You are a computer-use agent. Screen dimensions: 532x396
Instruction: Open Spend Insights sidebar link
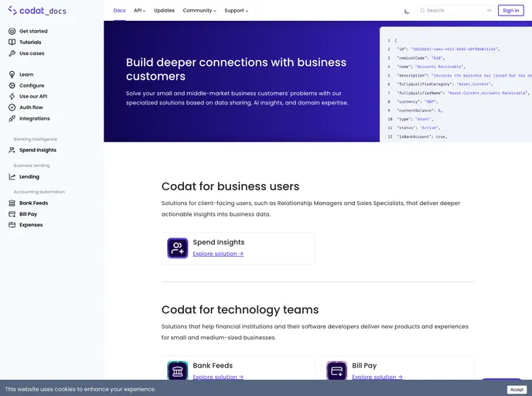(38, 150)
